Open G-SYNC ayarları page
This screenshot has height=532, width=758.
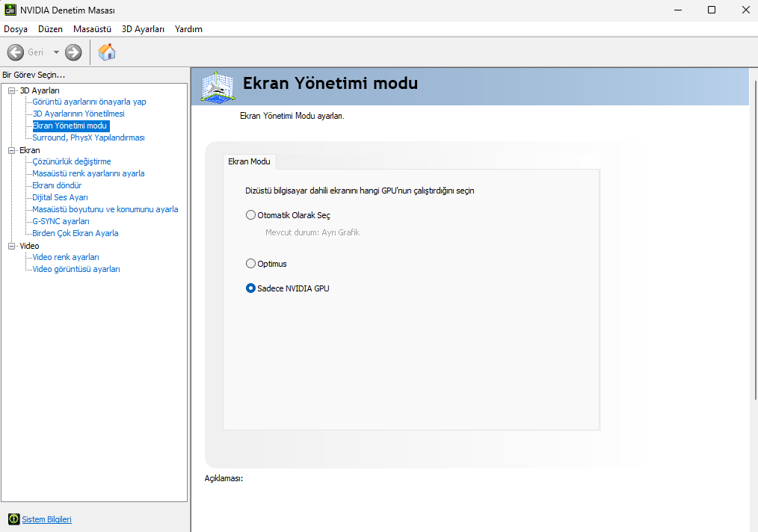click(61, 221)
